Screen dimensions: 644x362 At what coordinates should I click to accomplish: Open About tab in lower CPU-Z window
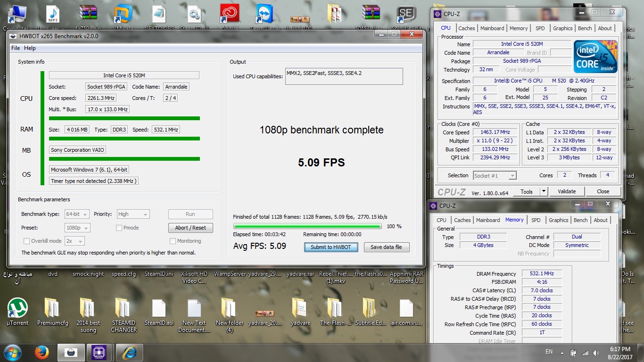(x=601, y=220)
